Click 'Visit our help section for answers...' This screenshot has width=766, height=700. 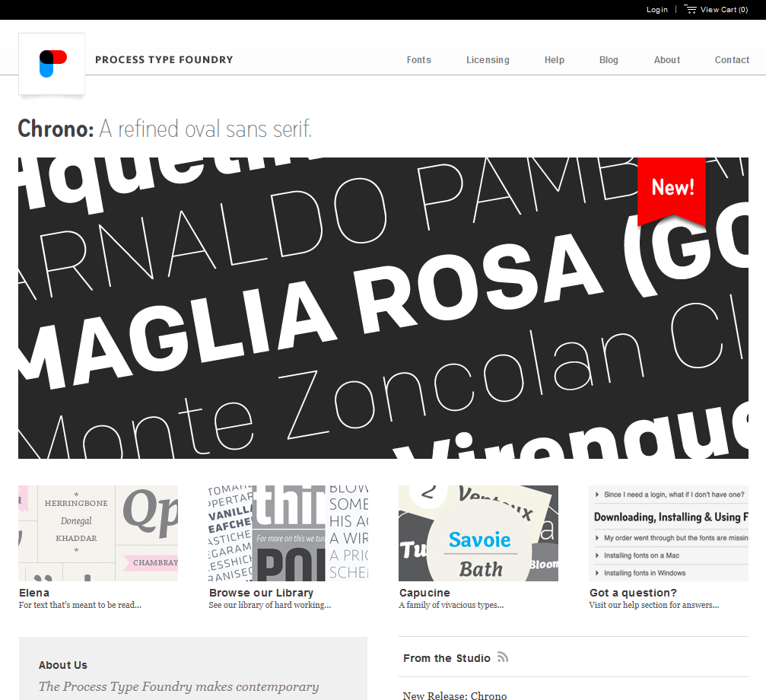pos(654,605)
